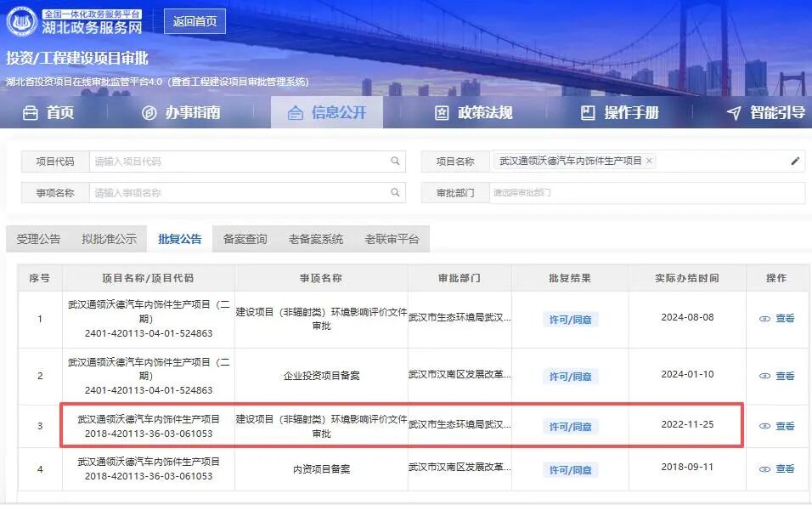This screenshot has height=505, width=812.
Task: Remove the 武汉通领沃德汽车内饰件生产项目 tag
Action: (x=649, y=161)
